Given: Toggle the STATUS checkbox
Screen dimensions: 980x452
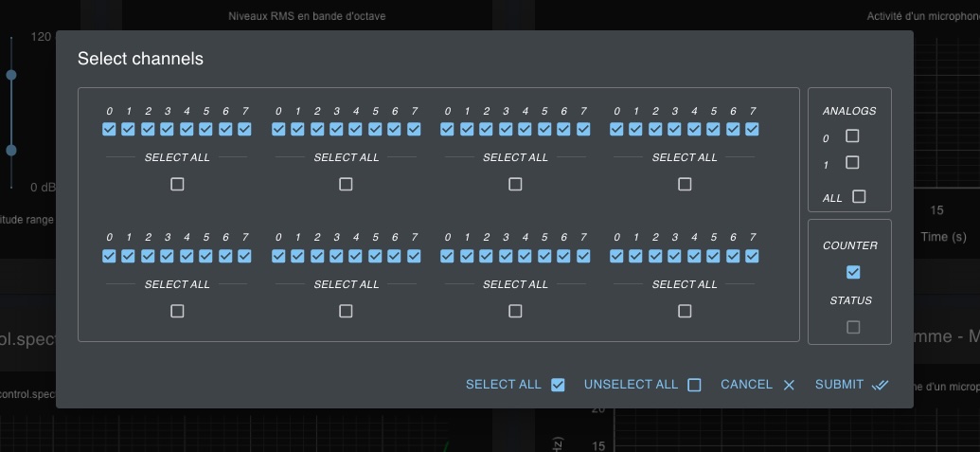Looking at the screenshot, I should [853, 327].
